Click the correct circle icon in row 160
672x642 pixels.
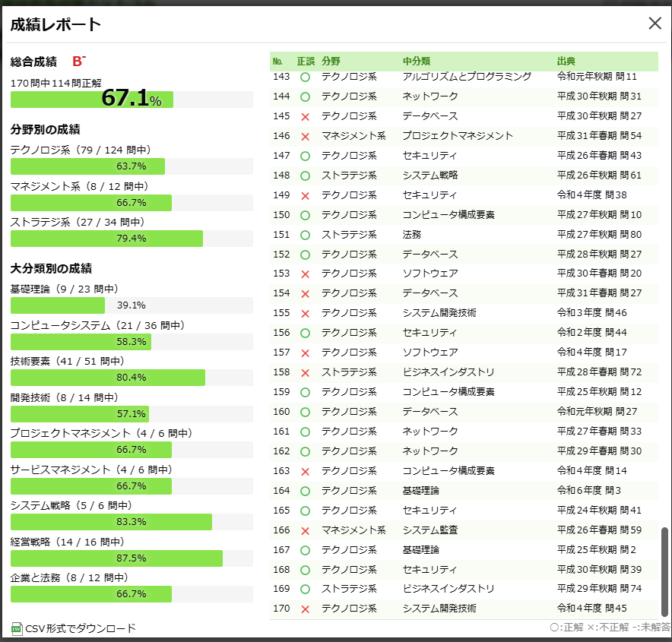pyautogui.click(x=305, y=412)
